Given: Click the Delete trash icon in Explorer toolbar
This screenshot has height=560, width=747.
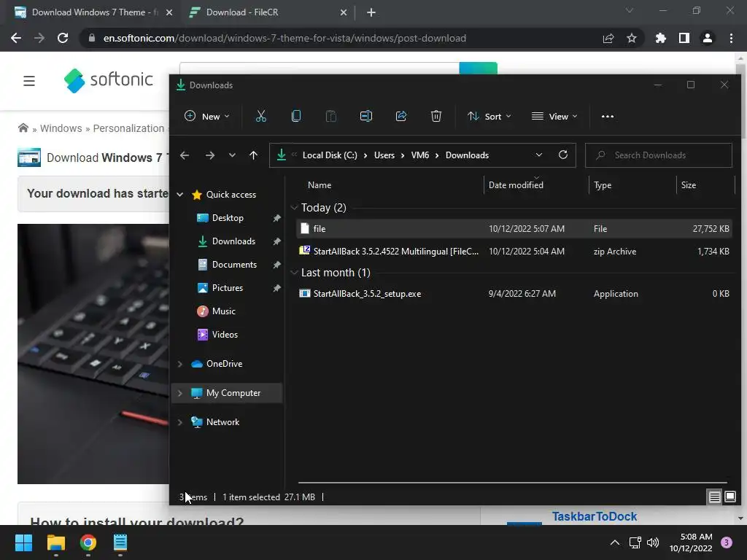Looking at the screenshot, I should point(436,116).
